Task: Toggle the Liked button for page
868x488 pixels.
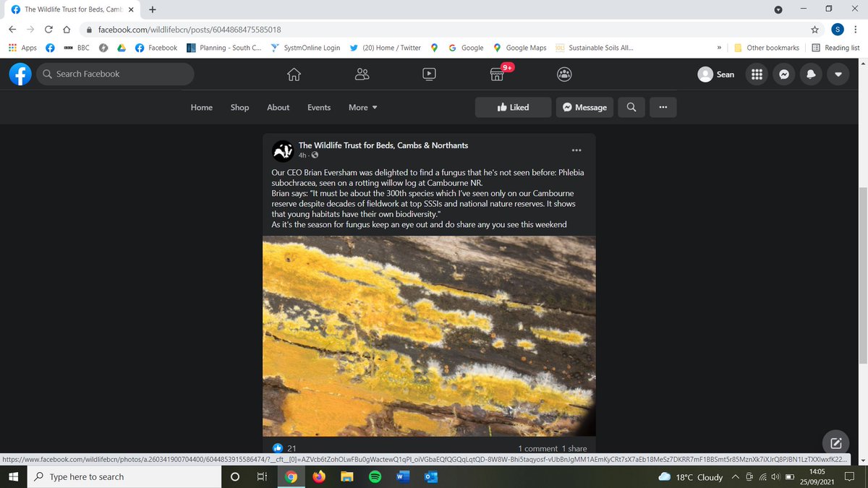Action: tap(513, 107)
